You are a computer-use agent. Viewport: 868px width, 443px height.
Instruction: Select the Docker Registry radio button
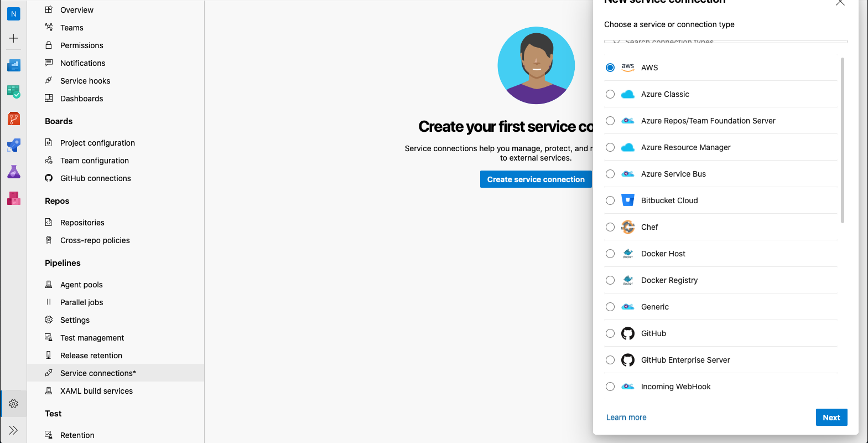coord(610,280)
